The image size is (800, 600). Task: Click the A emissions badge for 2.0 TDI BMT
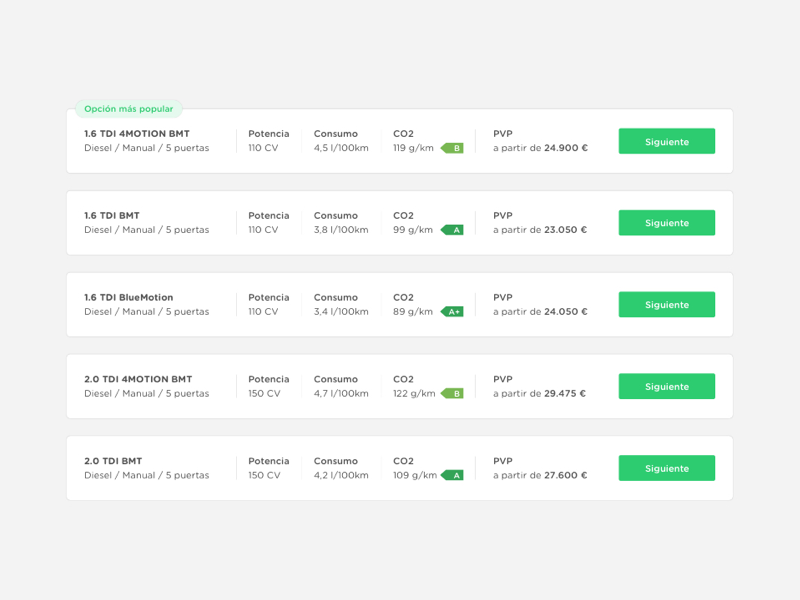[x=453, y=476]
